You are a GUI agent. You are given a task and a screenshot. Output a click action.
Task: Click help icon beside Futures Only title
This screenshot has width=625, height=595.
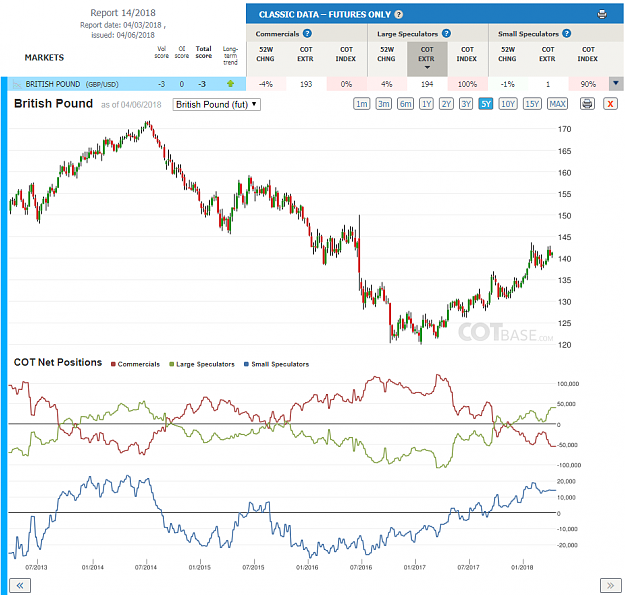(399, 15)
